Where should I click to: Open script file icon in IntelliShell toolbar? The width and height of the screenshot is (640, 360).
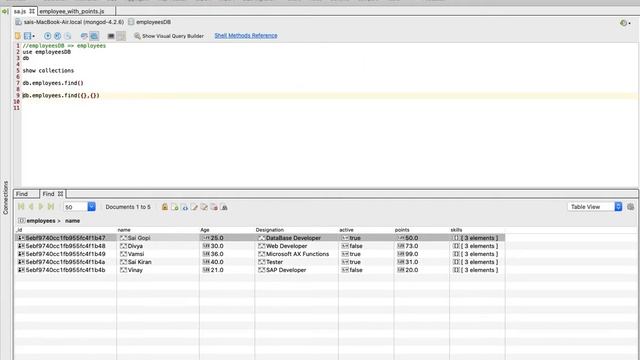coord(18,36)
